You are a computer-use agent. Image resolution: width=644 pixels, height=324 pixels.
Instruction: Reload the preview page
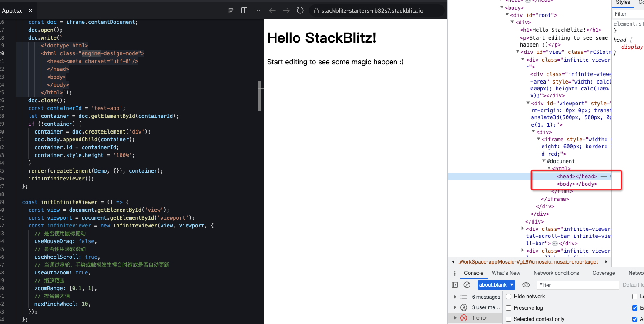300,10
